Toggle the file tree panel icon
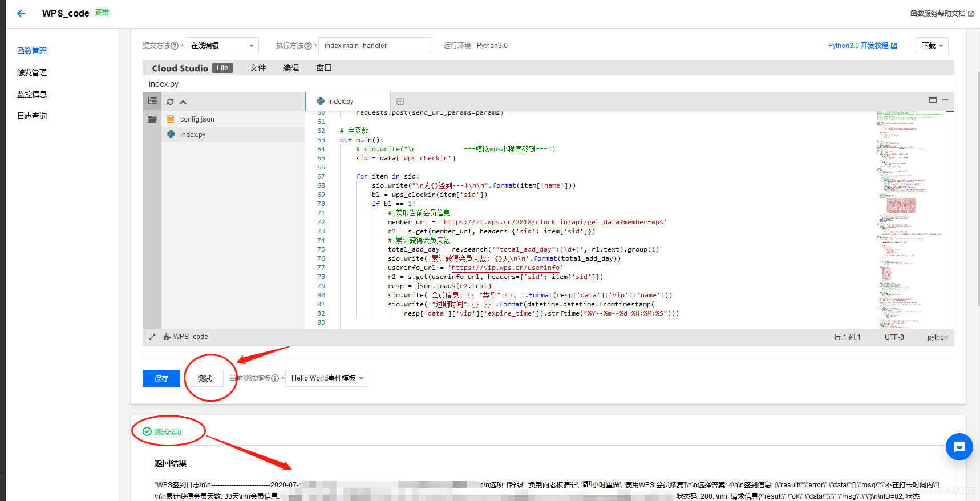Viewport: 980px width, 501px height. 152,101
